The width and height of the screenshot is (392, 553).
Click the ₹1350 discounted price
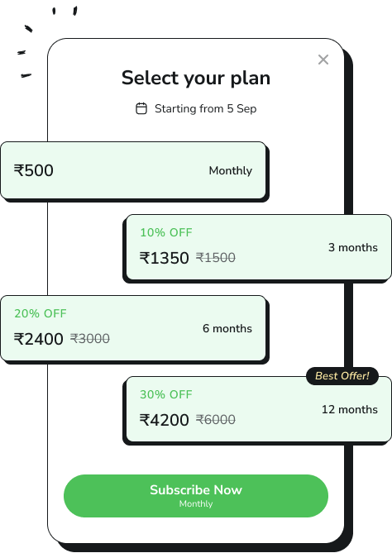click(164, 258)
